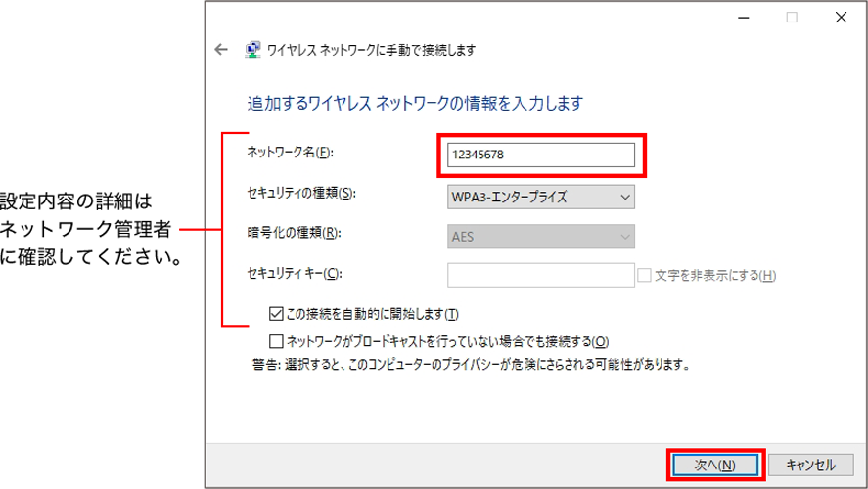Click the greyed-out maximize button
The width and height of the screenshot is (868, 489).
pos(793,18)
